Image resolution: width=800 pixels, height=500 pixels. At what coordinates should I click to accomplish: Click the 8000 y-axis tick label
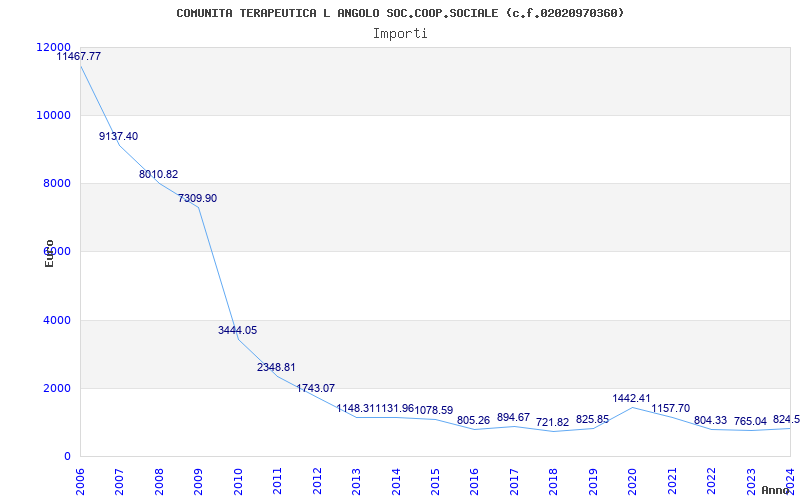pos(56,184)
